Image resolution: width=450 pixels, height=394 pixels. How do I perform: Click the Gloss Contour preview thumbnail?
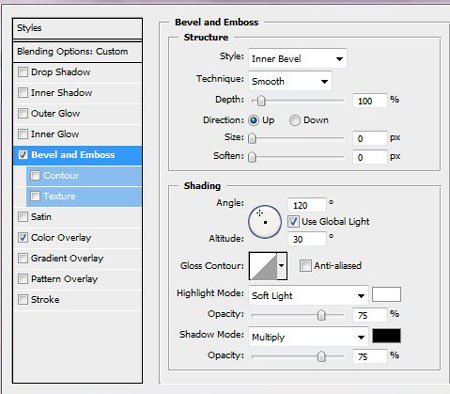(x=263, y=266)
